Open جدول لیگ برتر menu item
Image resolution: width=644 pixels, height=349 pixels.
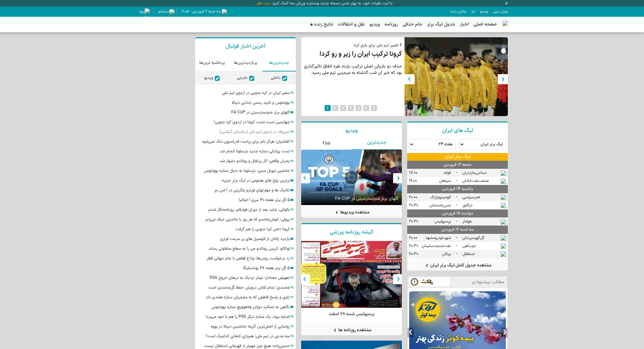441,24
